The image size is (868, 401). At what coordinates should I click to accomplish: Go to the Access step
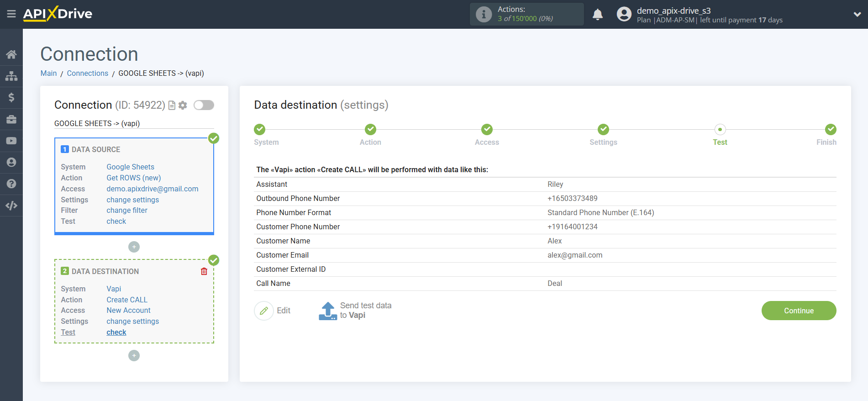(x=487, y=129)
